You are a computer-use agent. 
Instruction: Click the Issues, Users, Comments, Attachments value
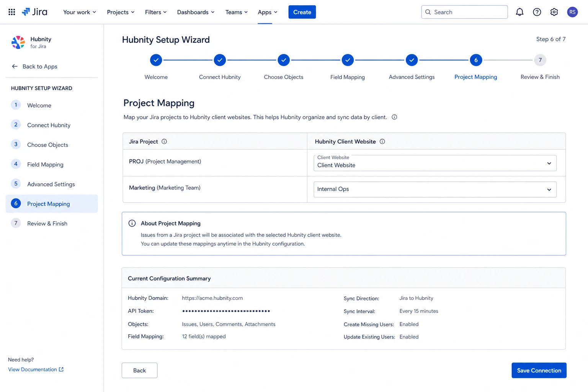229,324
